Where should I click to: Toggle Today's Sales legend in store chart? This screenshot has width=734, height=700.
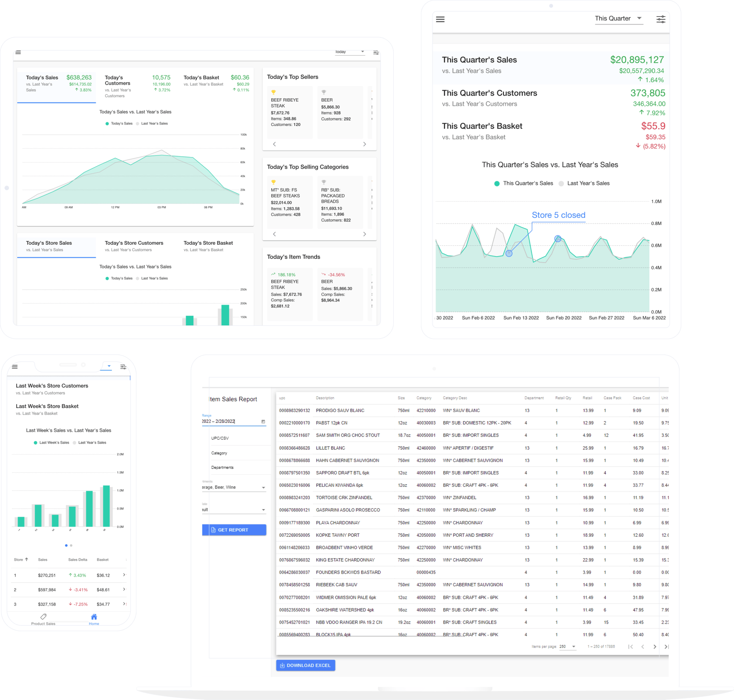coord(119,278)
